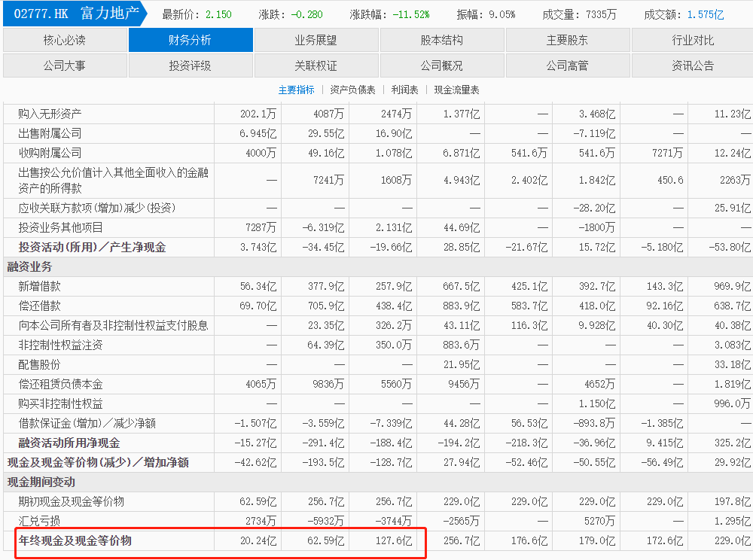Select the 关联权证 tab
This screenshot has width=753, height=560.
(x=316, y=65)
